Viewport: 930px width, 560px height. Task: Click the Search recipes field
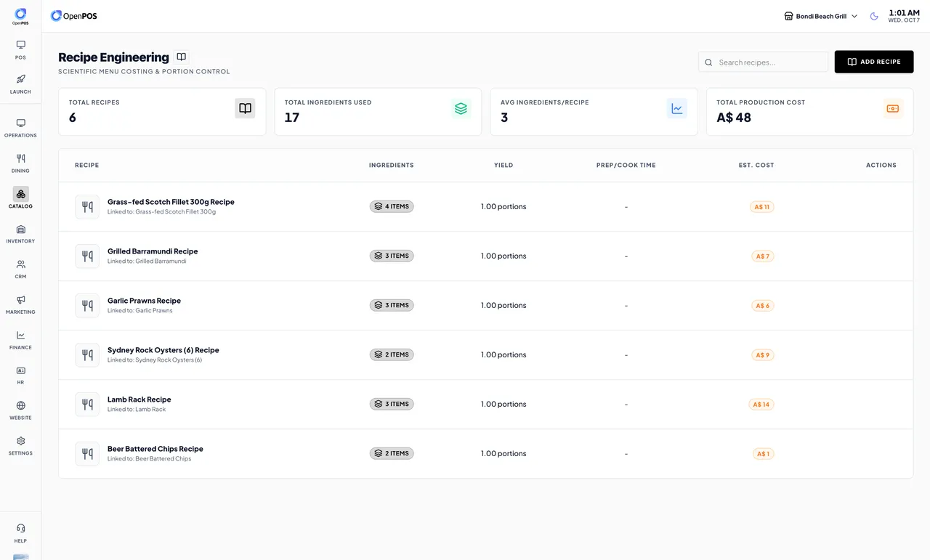(763, 62)
